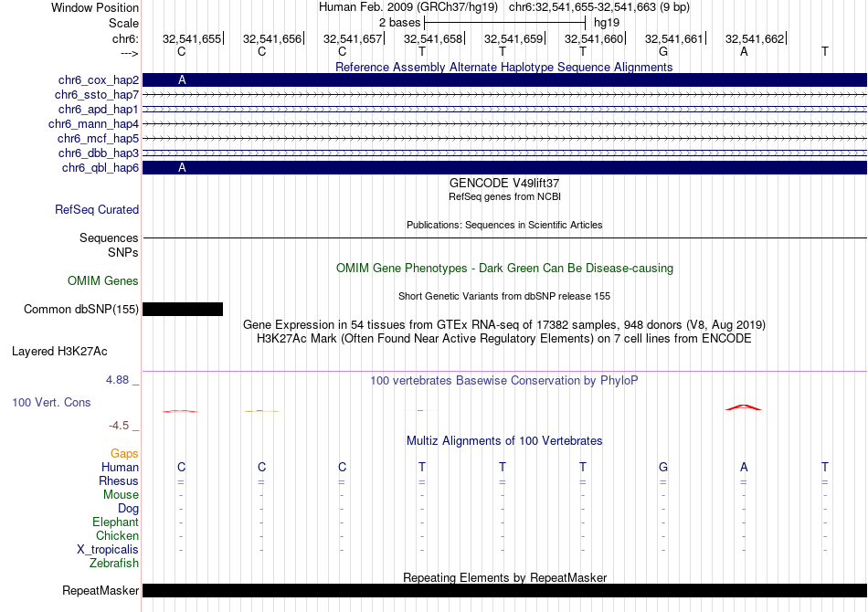The image size is (868, 612).
Task: Click the GTEx Gene Expression track title
Action: tap(504, 325)
